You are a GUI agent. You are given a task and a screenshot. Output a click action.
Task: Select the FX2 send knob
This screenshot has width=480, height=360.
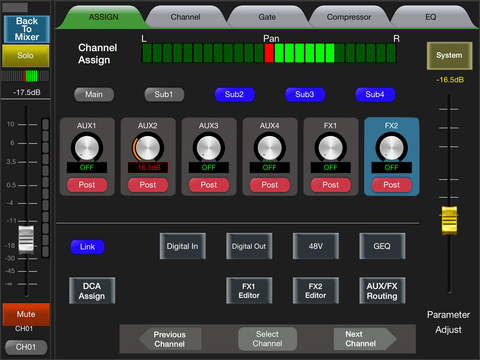coord(392,148)
